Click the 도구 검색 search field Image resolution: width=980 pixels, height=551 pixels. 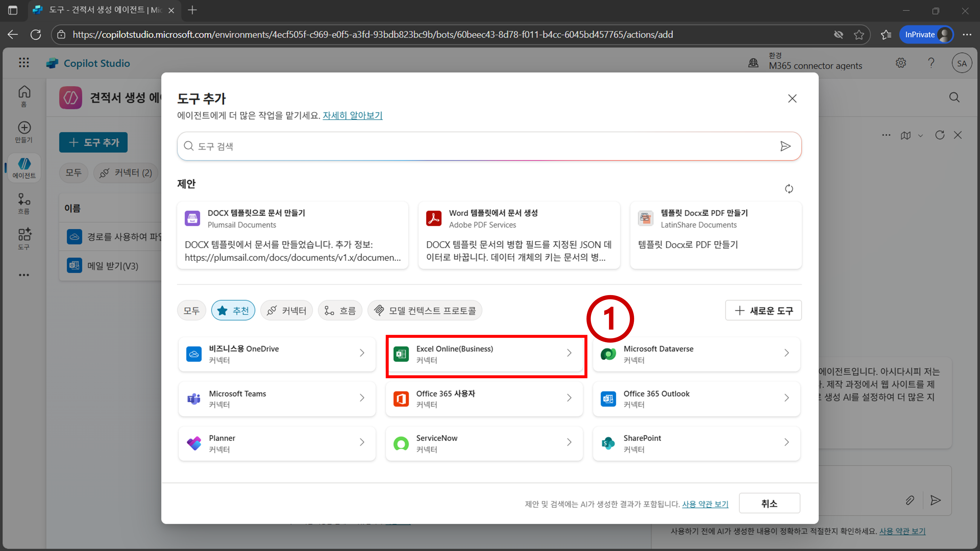pos(479,146)
